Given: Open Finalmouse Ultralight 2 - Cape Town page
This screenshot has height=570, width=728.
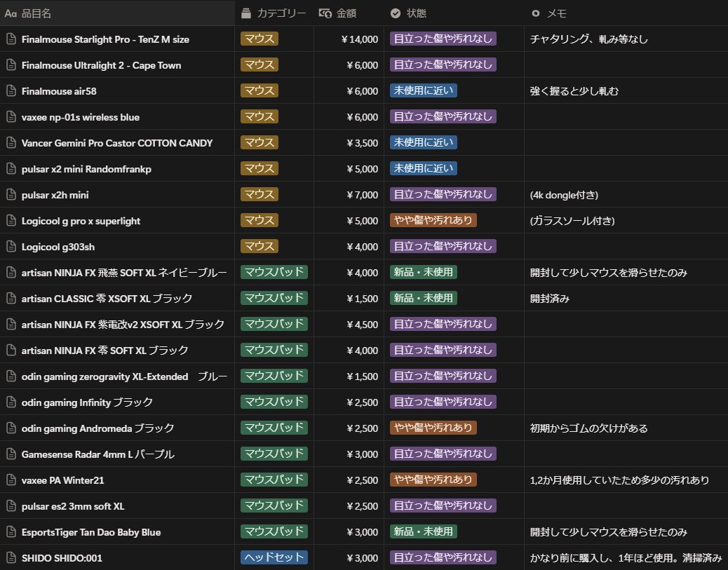Looking at the screenshot, I should tap(101, 65).
